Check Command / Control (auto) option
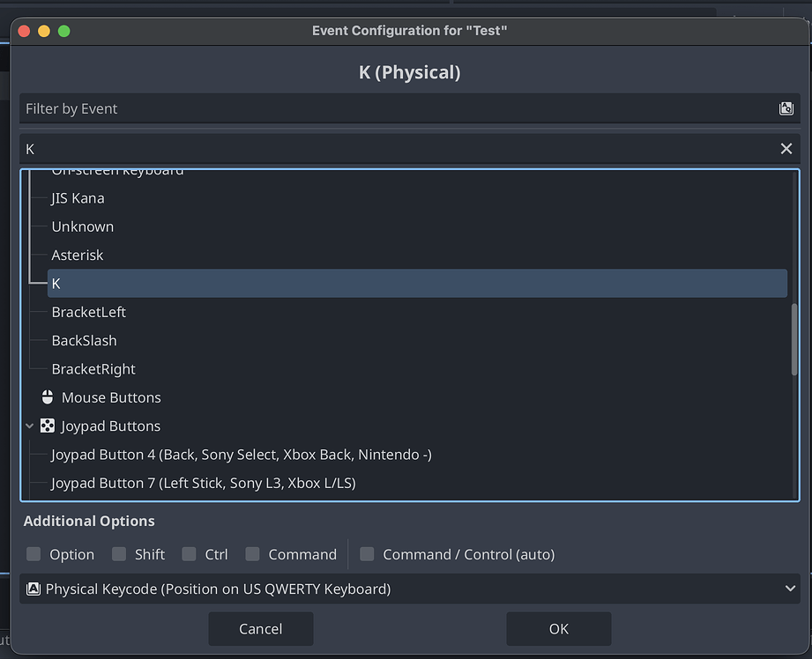Screen dimensions: 812x659 pyautogui.click(x=367, y=554)
